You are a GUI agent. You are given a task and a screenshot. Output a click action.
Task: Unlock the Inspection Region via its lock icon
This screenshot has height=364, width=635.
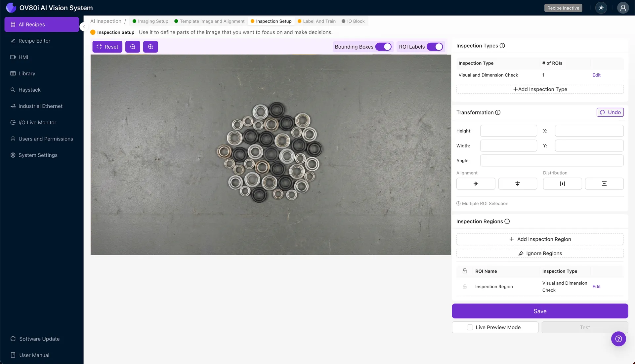pos(465,287)
